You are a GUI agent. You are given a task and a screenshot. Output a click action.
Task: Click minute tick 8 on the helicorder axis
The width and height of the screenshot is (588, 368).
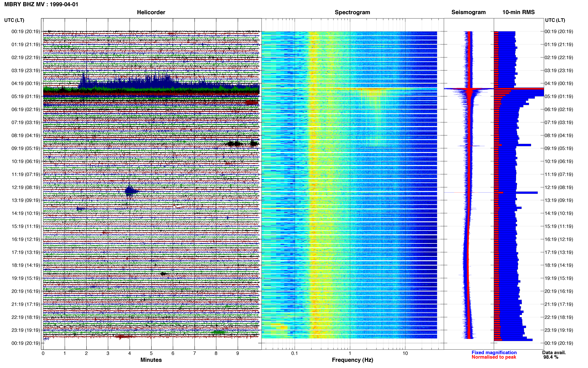tap(216, 353)
